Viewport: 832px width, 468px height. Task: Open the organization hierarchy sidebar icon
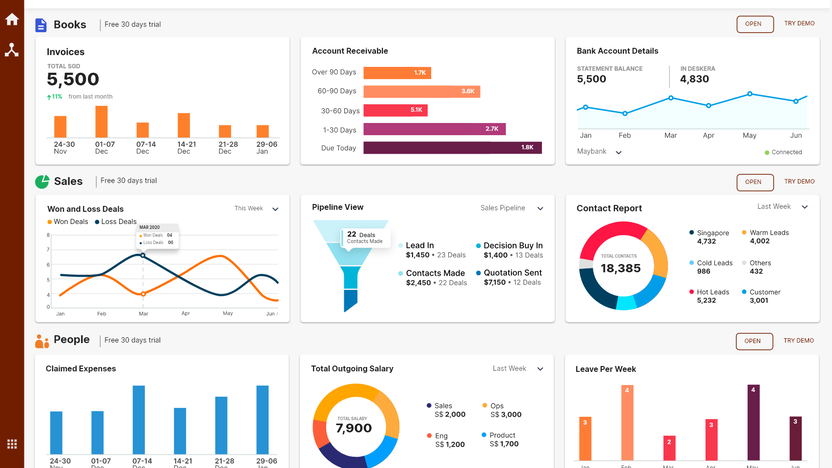click(x=12, y=50)
